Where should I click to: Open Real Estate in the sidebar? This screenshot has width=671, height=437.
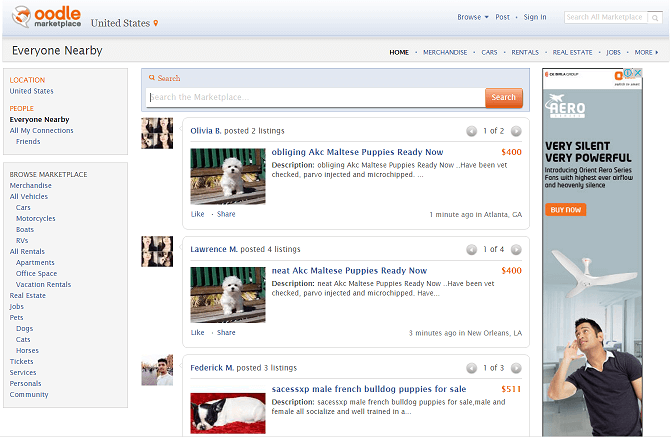coord(27,296)
